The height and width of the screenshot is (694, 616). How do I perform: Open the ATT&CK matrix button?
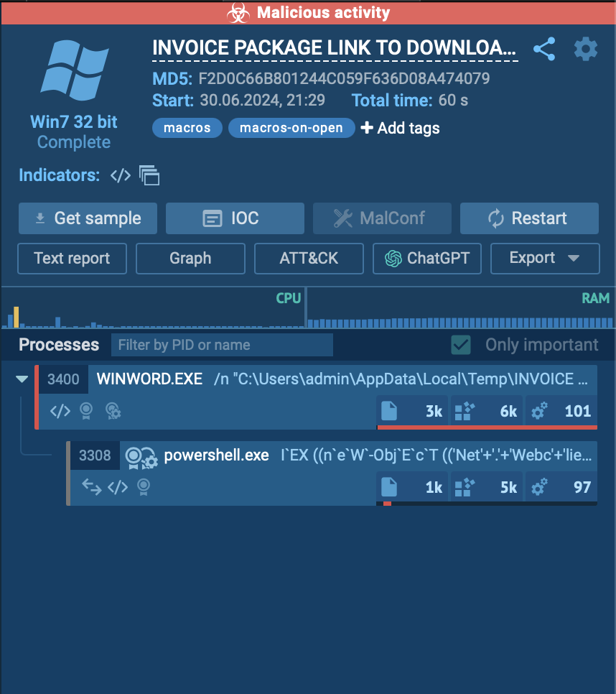(309, 258)
